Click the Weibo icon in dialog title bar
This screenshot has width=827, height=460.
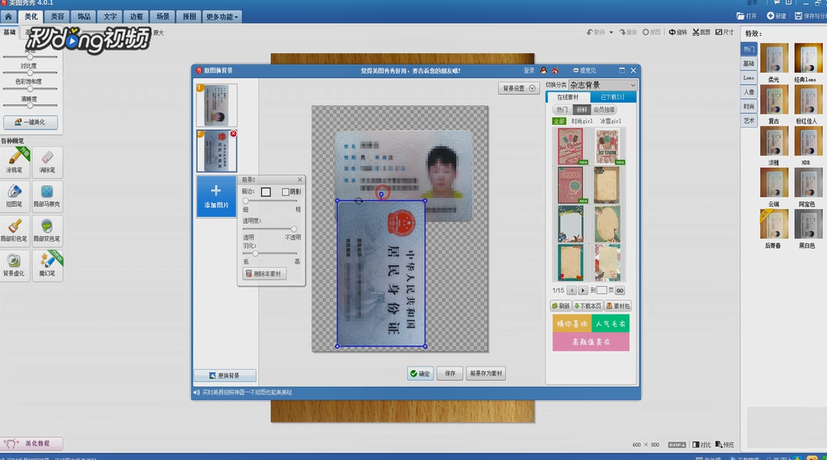tap(555, 70)
